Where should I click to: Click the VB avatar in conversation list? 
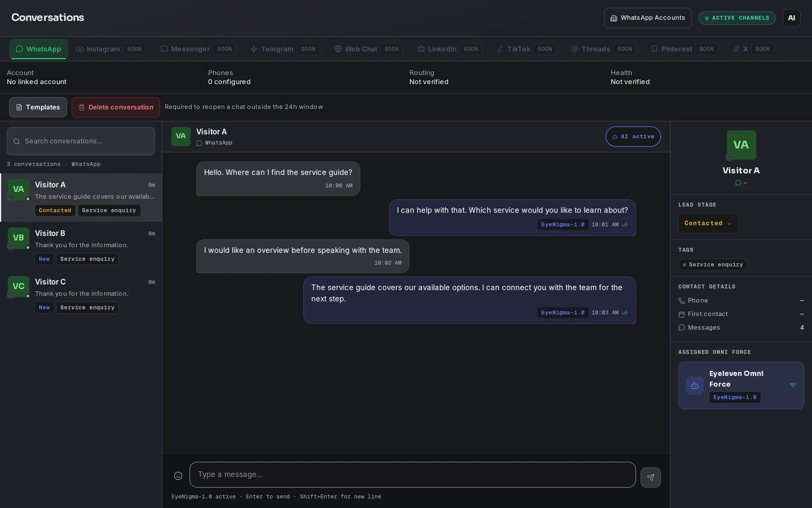coord(18,238)
